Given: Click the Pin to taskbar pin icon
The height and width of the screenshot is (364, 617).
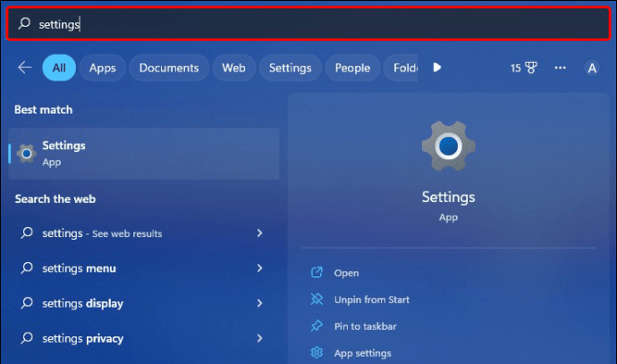Looking at the screenshot, I should coord(317,326).
